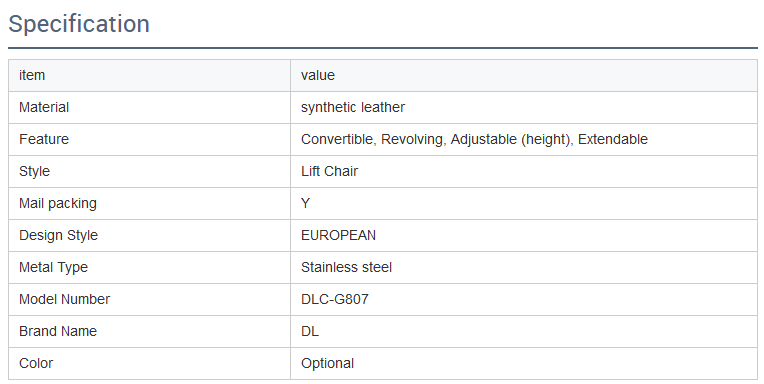Select the 'value' column header cell

tap(524, 76)
